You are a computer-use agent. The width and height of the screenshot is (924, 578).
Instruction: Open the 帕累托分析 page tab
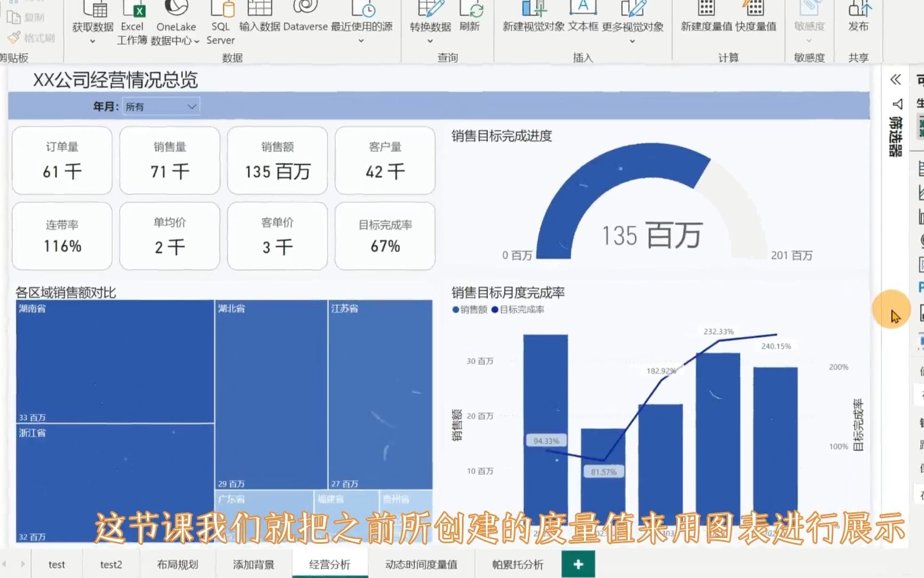pyautogui.click(x=518, y=565)
